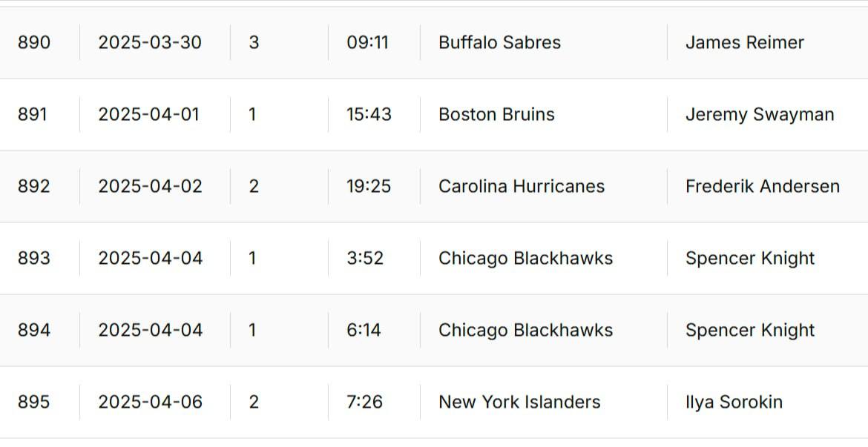Image resolution: width=868 pixels, height=447 pixels.
Task: Select the date 2025-04-06
Action: (150, 402)
